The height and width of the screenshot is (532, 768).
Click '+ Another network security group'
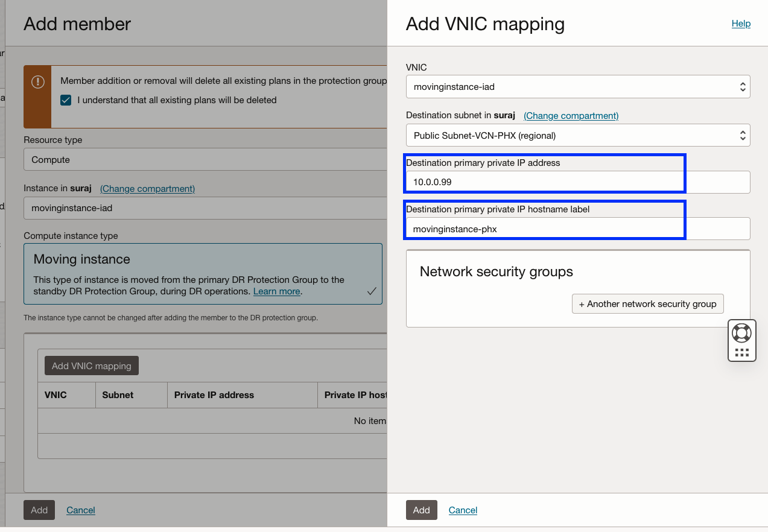pyautogui.click(x=647, y=303)
